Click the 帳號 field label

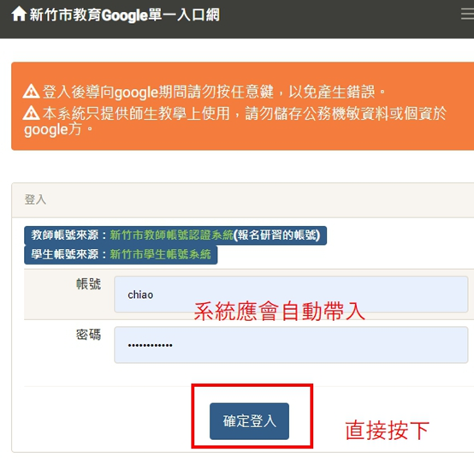pos(88,284)
